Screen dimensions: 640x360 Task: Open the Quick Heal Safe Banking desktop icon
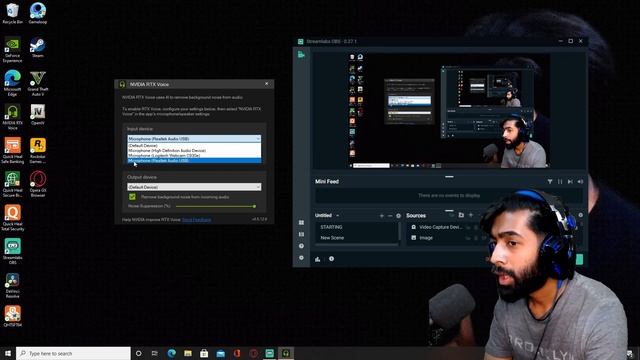(12, 151)
